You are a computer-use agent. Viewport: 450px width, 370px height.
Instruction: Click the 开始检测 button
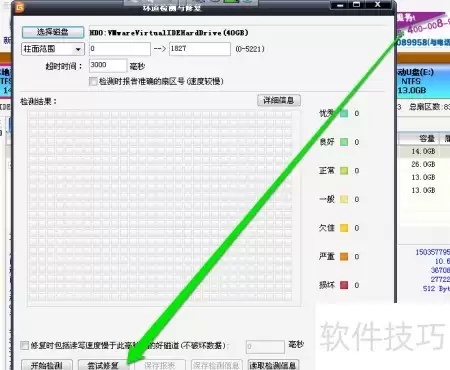point(47,365)
